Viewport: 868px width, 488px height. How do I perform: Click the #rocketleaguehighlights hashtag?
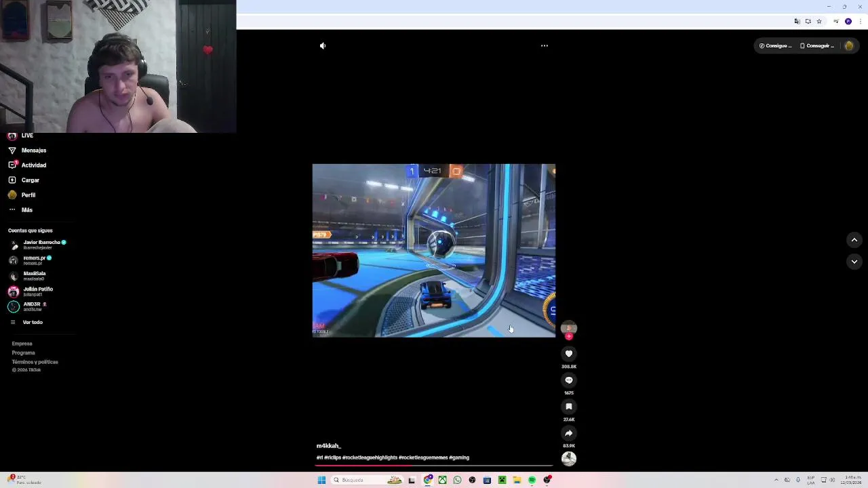(x=370, y=457)
